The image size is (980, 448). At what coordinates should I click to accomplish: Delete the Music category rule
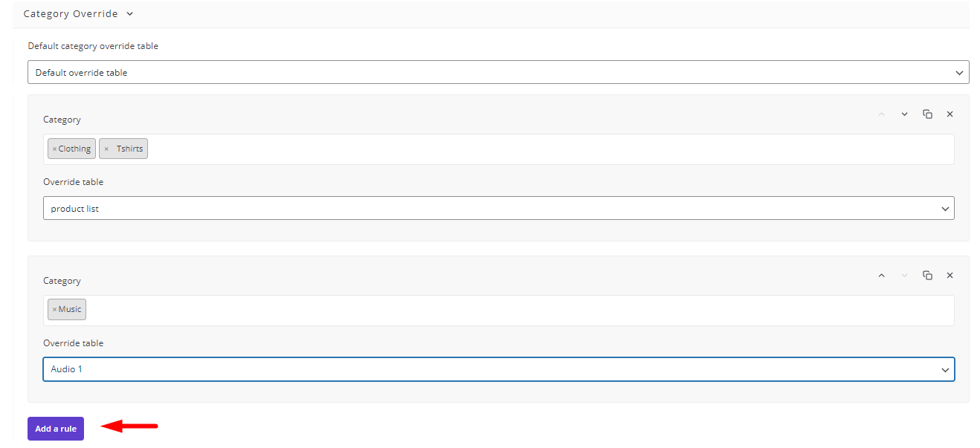click(x=950, y=276)
